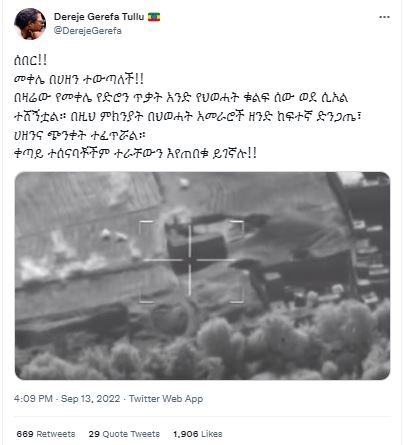Click the Ethiopian flag emoji beside the name
The height and width of the screenshot is (445, 403).
tap(154, 17)
